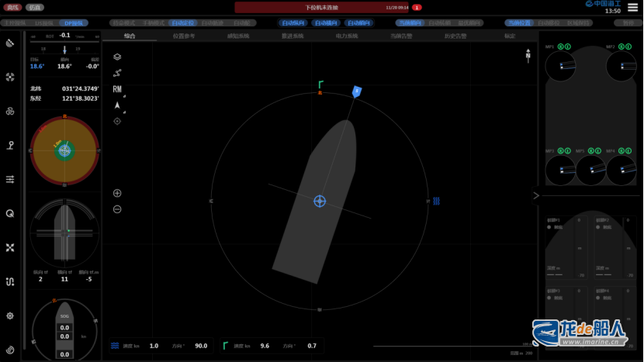The image size is (644, 362).
Task: Click the red alarm banner at top
Action: pos(322,7)
